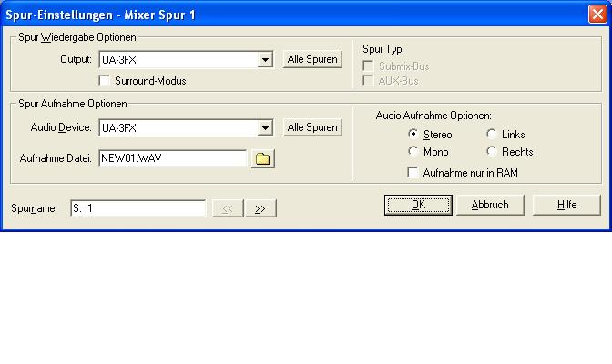The width and height of the screenshot is (612, 364).
Task: Open the Hilfe help button
Action: point(566,205)
